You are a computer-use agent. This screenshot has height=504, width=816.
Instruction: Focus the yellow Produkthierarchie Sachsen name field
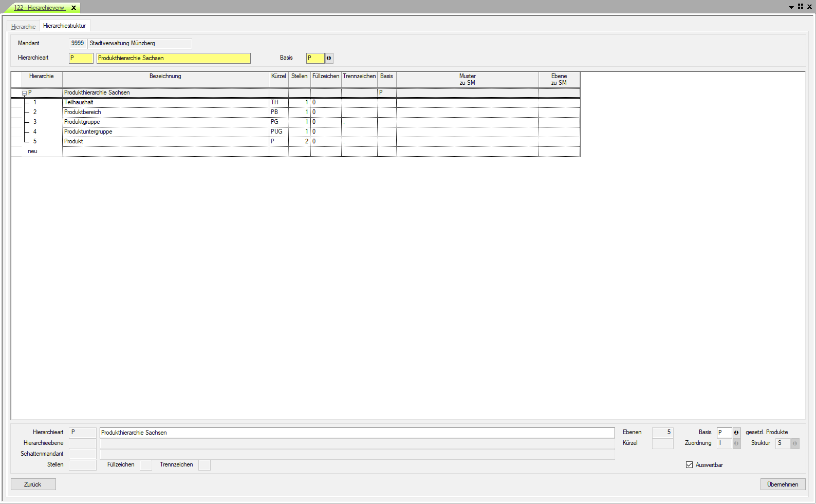(x=173, y=58)
